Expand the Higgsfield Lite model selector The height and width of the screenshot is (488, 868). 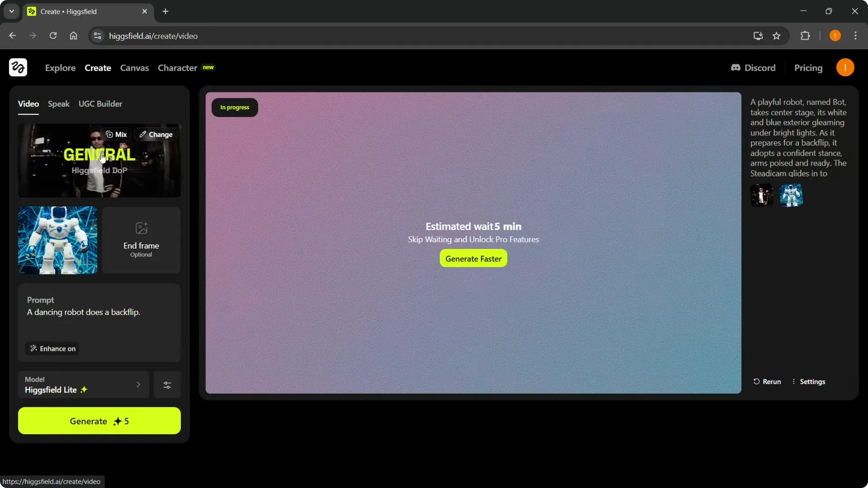pos(83,385)
